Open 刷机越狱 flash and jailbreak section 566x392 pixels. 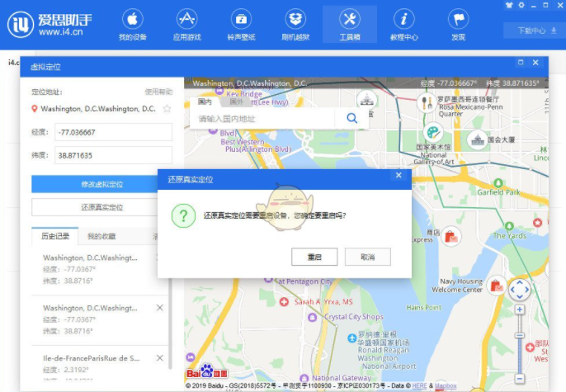[295, 25]
